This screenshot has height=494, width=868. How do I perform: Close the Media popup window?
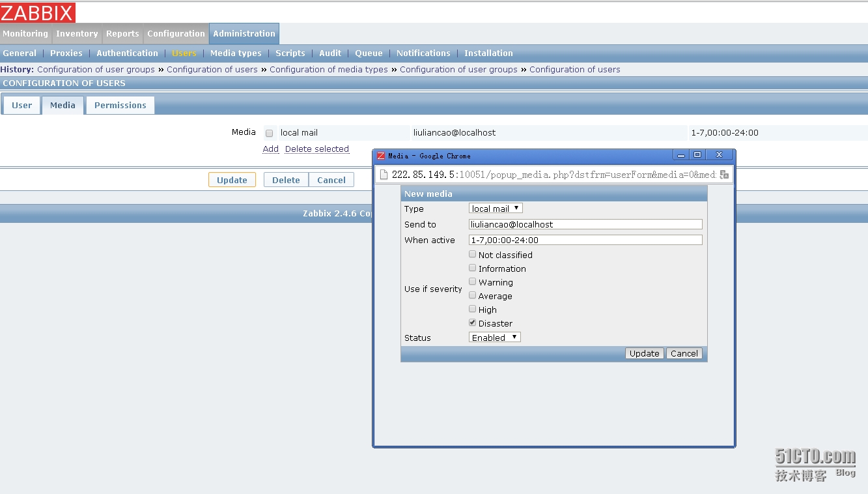pos(719,155)
